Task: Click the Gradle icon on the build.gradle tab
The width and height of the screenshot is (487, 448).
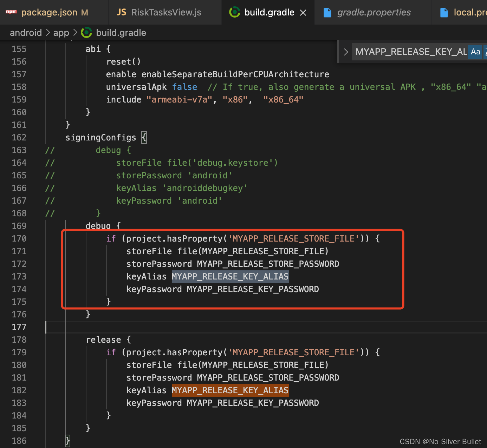Action: [x=234, y=12]
